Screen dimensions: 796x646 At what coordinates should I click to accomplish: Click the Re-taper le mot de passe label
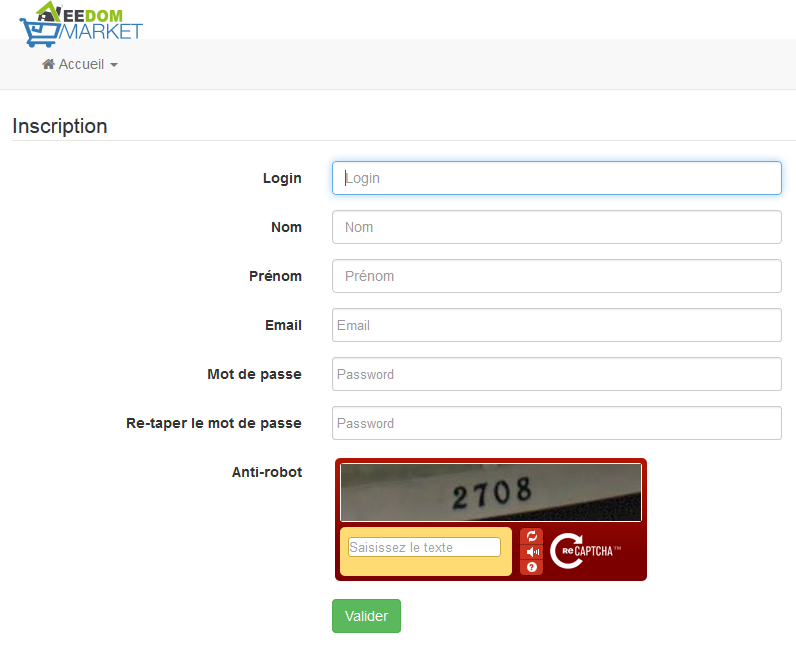(214, 423)
